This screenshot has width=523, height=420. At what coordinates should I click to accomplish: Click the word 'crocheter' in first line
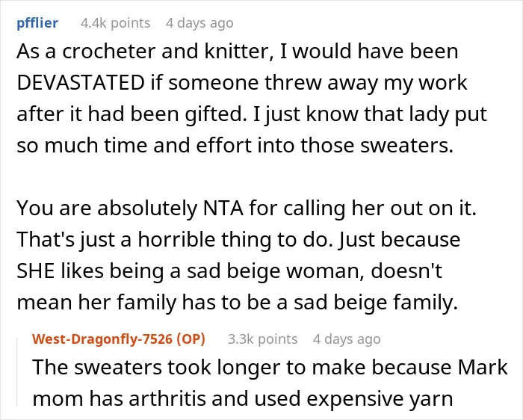click(109, 52)
